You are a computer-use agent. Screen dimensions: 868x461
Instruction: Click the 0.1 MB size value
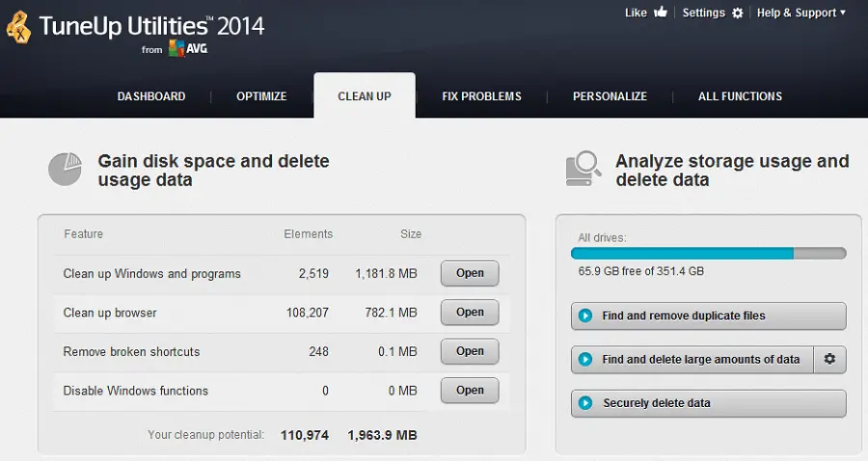(x=397, y=351)
